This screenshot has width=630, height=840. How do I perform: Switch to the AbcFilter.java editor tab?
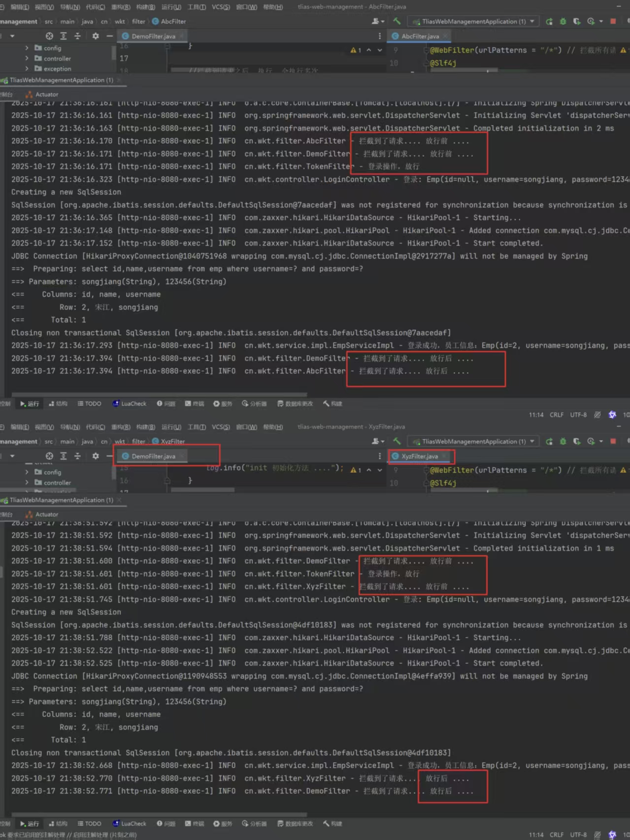pos(420,36)
